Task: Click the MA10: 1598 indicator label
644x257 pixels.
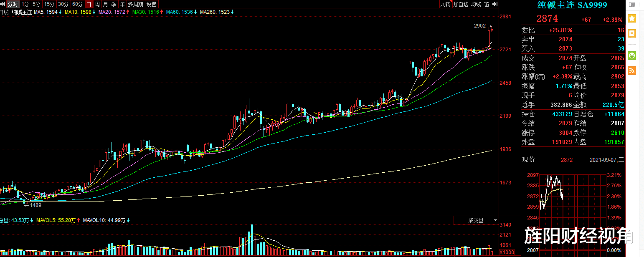Action: coord(80,12)
